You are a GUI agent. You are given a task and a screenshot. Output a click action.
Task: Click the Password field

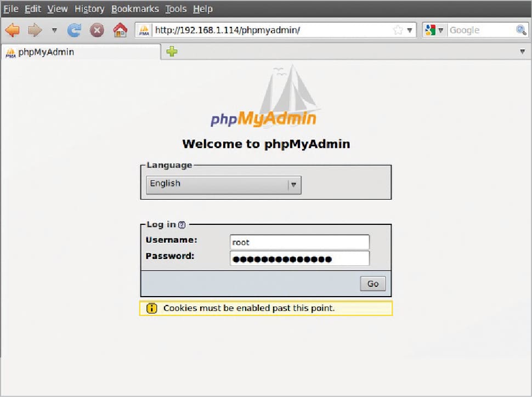299,259
